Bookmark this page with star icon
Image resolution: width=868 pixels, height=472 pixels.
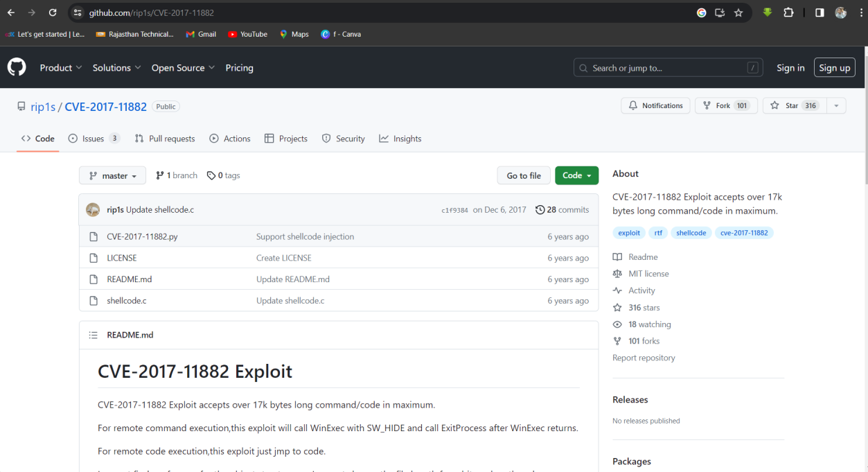(738, 13)
